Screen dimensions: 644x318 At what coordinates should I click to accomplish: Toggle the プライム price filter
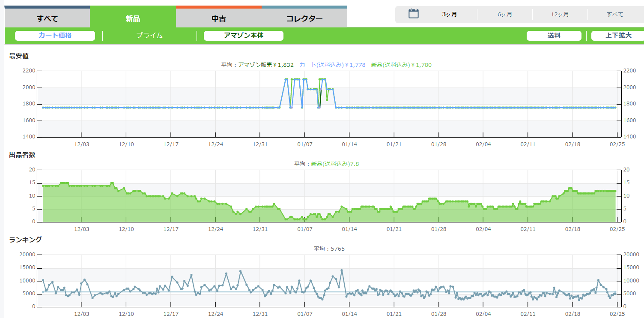[x=149, y=36]
